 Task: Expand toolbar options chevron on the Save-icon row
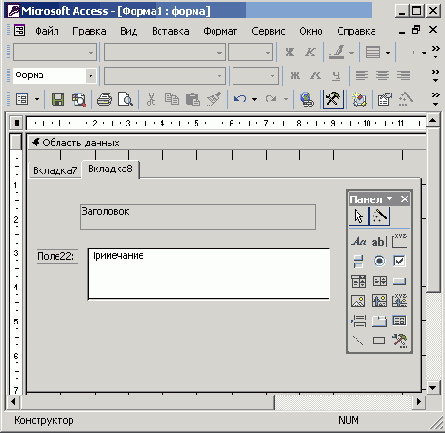pyautogui.click(x=435, y=99)
